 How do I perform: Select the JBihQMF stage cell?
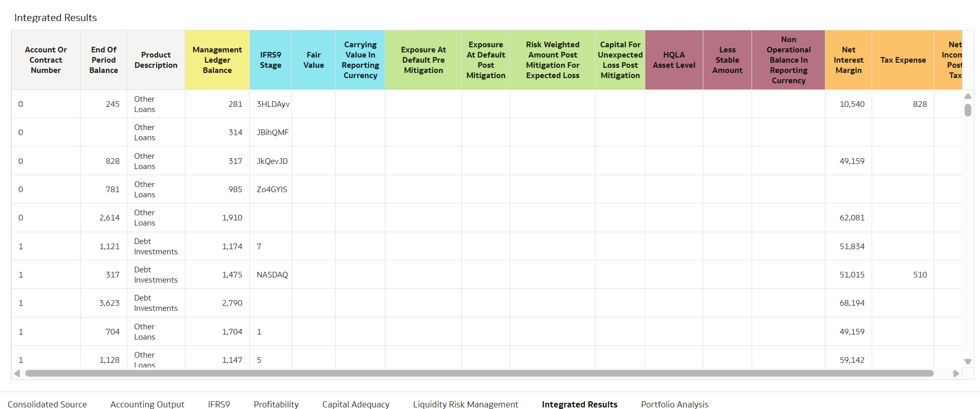click(x=271, y=133)
